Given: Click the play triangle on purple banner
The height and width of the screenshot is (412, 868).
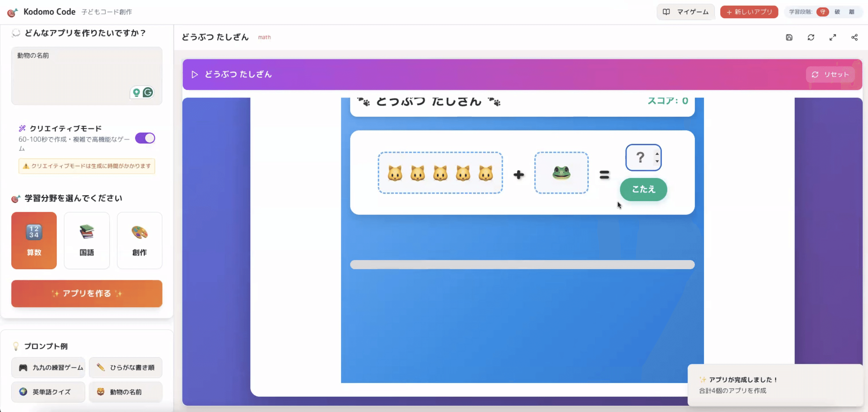Looking at the screenshot, I should pyautogui.click(x=195, y=74).
